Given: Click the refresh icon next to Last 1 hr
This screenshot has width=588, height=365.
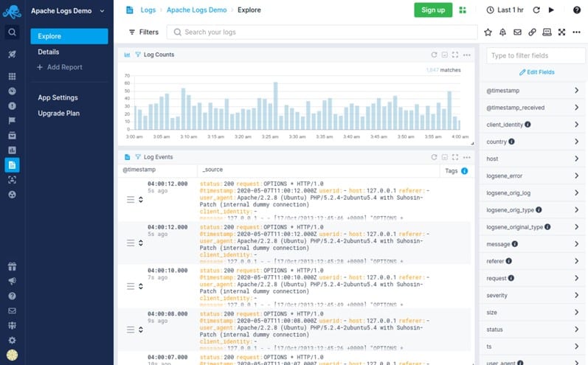Looking at the screenshot, I should (x=536, y=10).
